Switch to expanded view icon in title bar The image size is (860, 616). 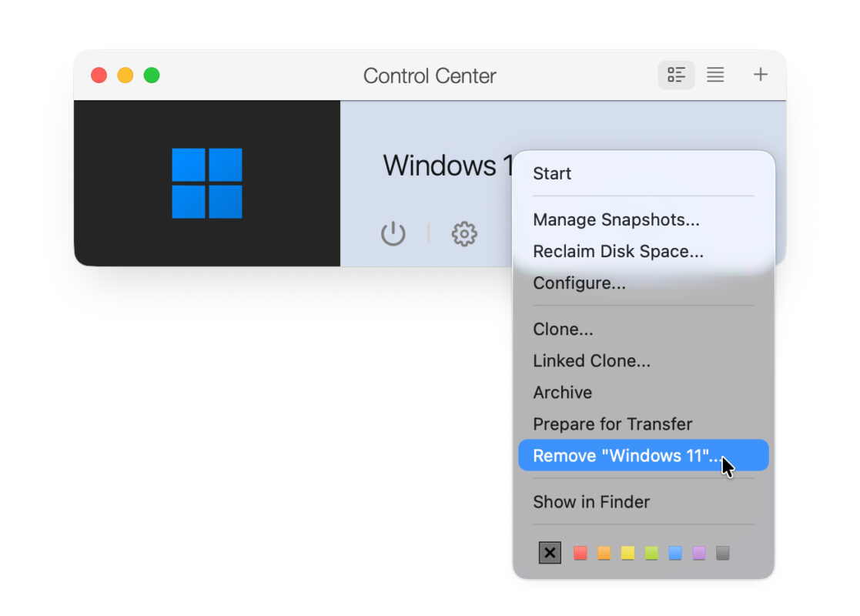[x=676, y=75]
